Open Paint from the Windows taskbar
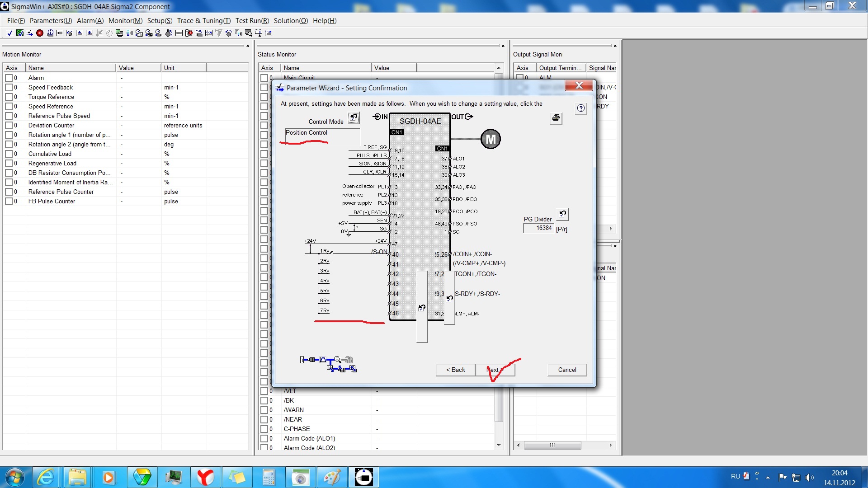This screenshot has width=868, height=488. [x=332, y=477]
